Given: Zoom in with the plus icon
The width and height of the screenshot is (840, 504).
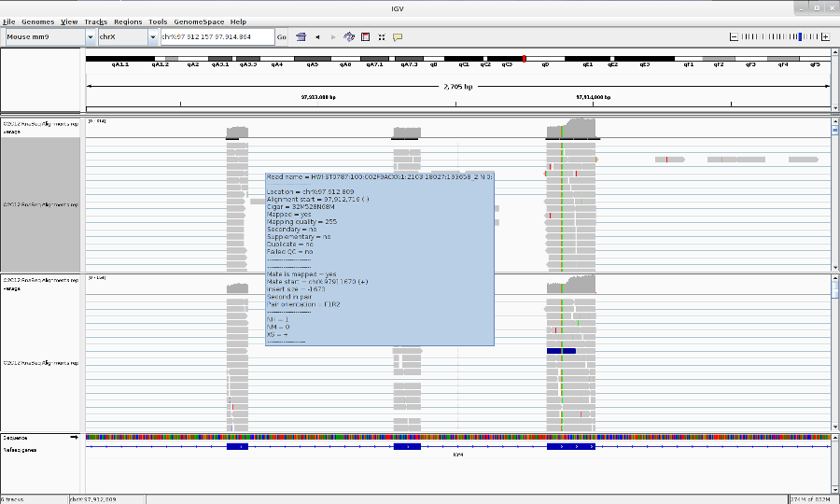Looking at the screenshot, I should [826, 37].
